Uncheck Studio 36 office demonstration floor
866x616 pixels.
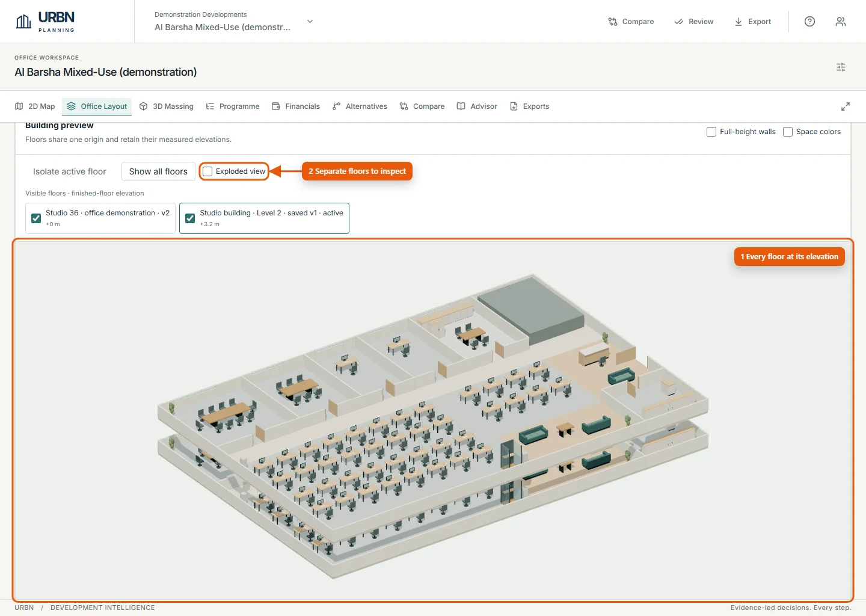click(36, 218)
